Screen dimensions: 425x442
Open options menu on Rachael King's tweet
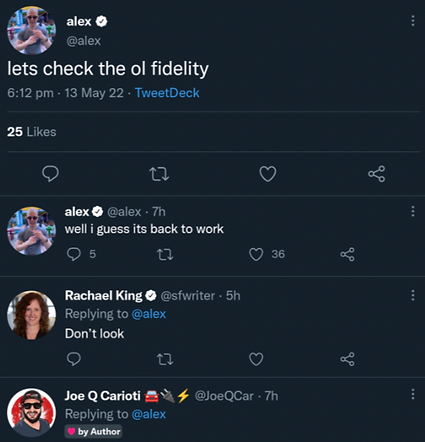click(x=413, y=295)
